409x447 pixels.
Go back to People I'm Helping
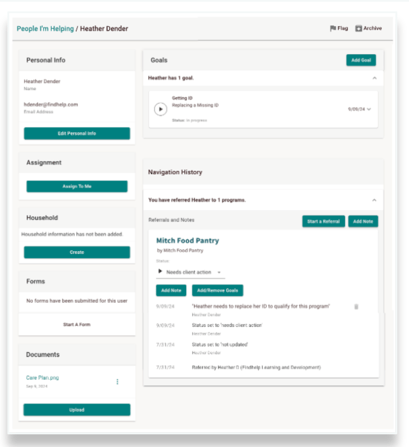tap(45, 29)
